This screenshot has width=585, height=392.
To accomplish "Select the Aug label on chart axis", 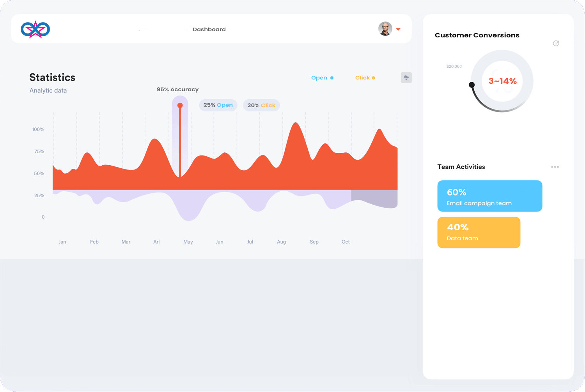I will (281, 242).
